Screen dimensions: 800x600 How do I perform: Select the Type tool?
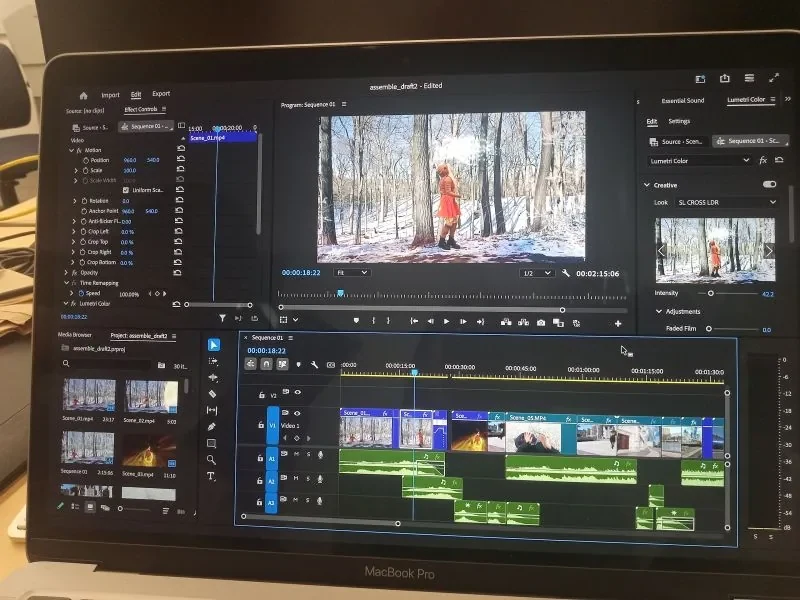[211, 476]
